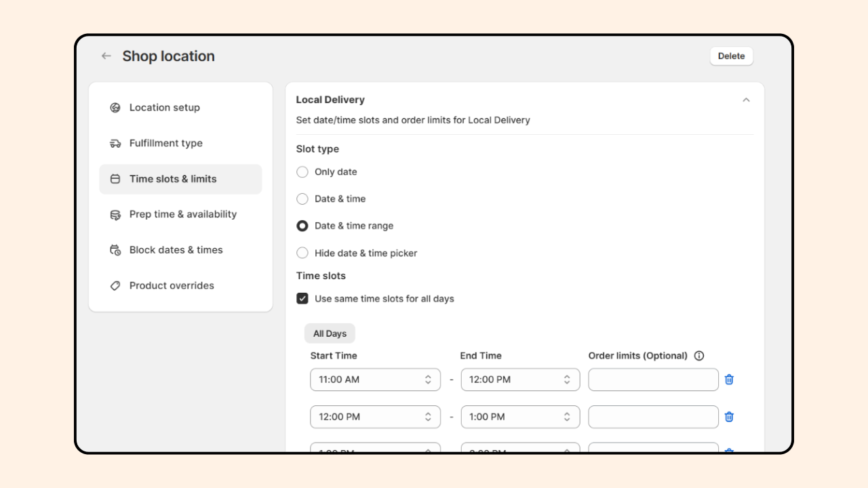This screenshot has width=868, height=488.
Task: Open the 12:00 PM end time dropdown
Action: pos(520,380)
